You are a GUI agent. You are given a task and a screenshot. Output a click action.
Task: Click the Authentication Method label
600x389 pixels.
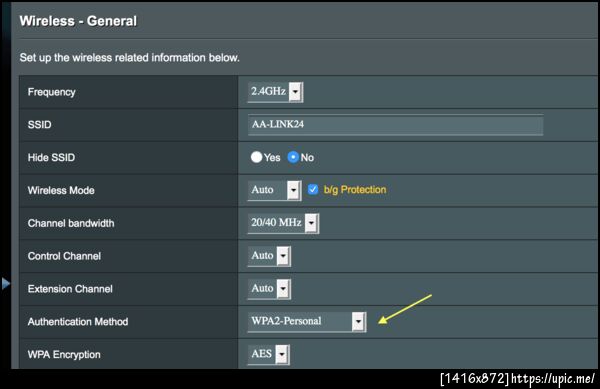[78, 322]
